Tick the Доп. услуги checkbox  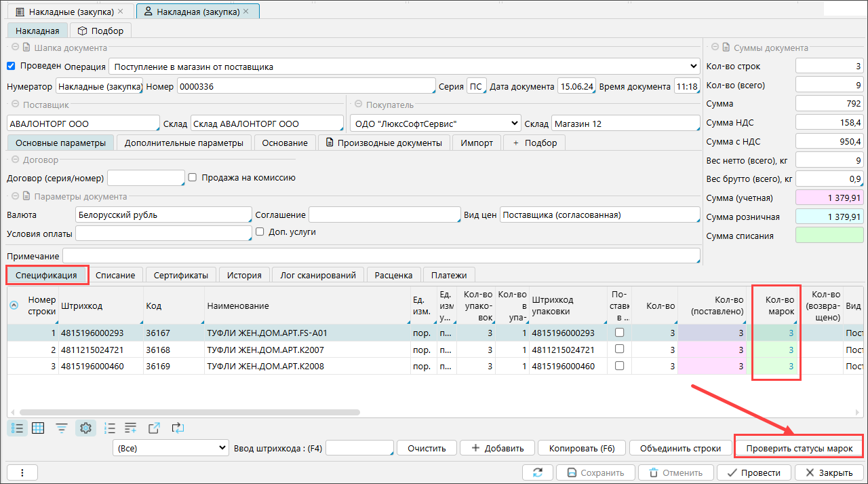click(x=260, y=231)
